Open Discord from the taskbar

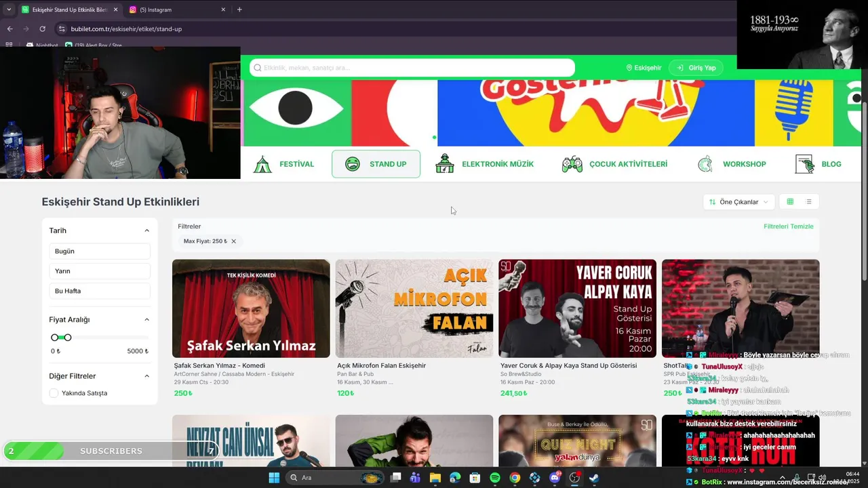(555, 478)
